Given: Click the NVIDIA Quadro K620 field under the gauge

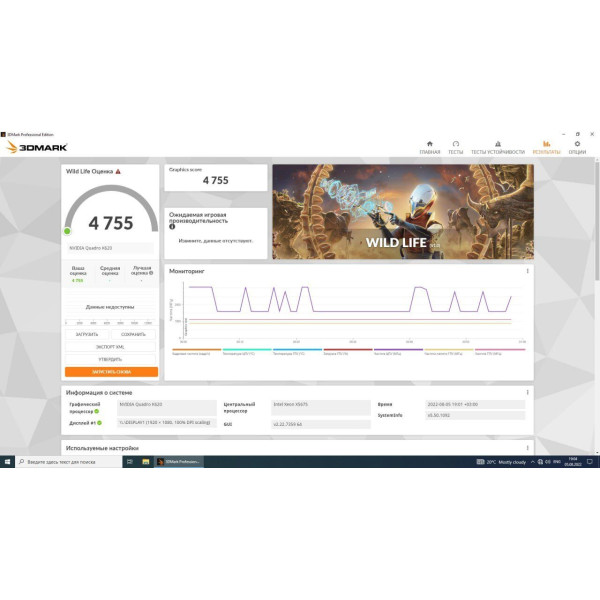Looking at the screenshot, I should point(111,248).
